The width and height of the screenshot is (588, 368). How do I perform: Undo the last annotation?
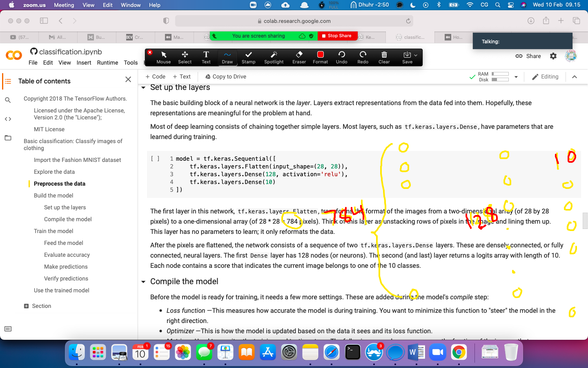point(341,57)
